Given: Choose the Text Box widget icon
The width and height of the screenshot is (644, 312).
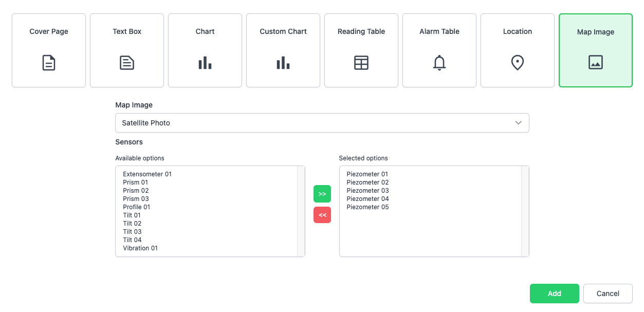Looking at the screenshot, I should [x=127, y=63].
